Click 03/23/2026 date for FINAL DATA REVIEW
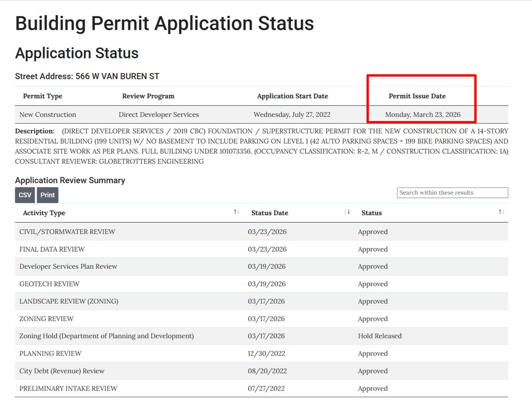 tap(267, 249)
